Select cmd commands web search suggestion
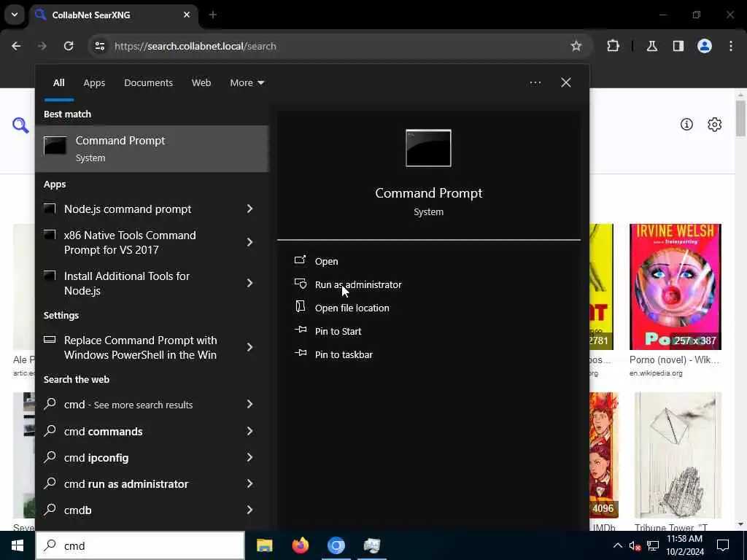 [x=104, y=432]
